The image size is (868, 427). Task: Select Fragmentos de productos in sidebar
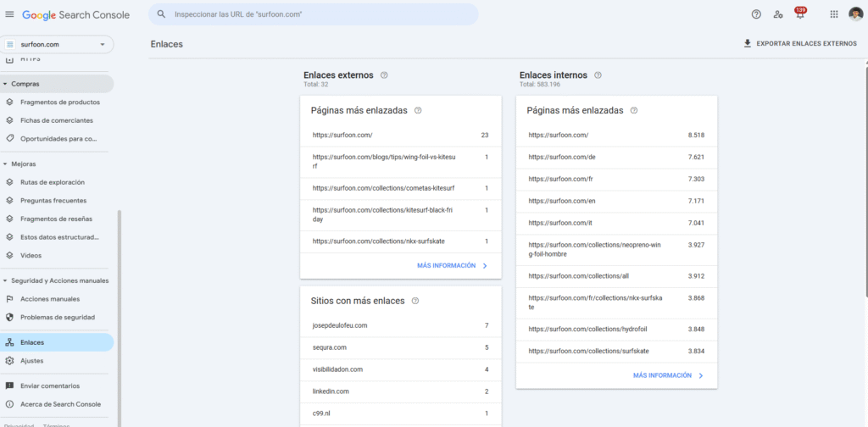59,102
